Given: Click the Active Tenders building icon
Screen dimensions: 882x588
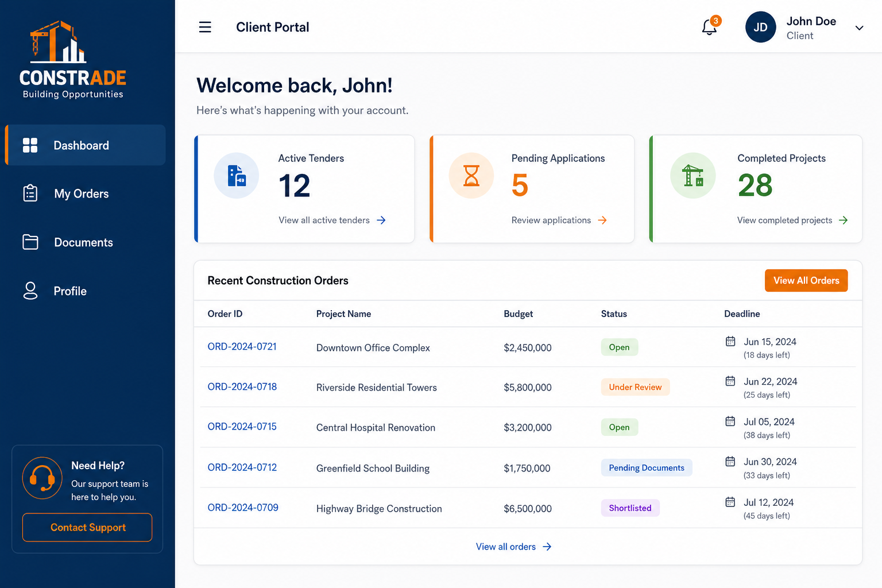Looking at the screenshot, I should coord(237,176).
